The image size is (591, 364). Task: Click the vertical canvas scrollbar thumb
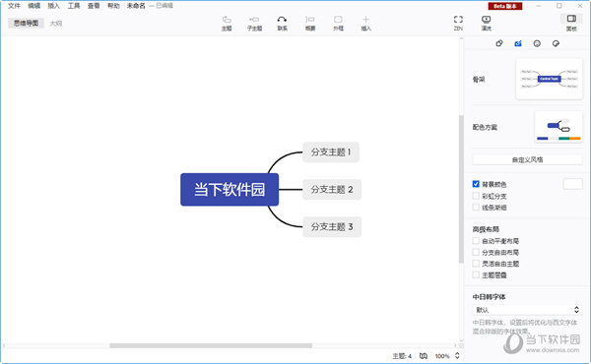(x=461, y=189)
